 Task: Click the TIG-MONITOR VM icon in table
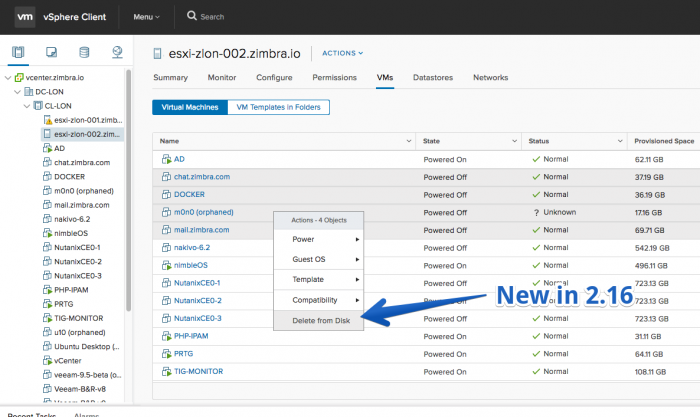[167, 371]
